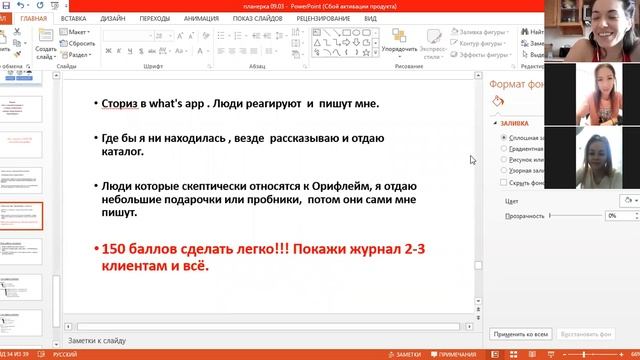Expand the shapes gallery more arrow
The image size is (640, 360).
pyautogui.click(x=376, y=53)
